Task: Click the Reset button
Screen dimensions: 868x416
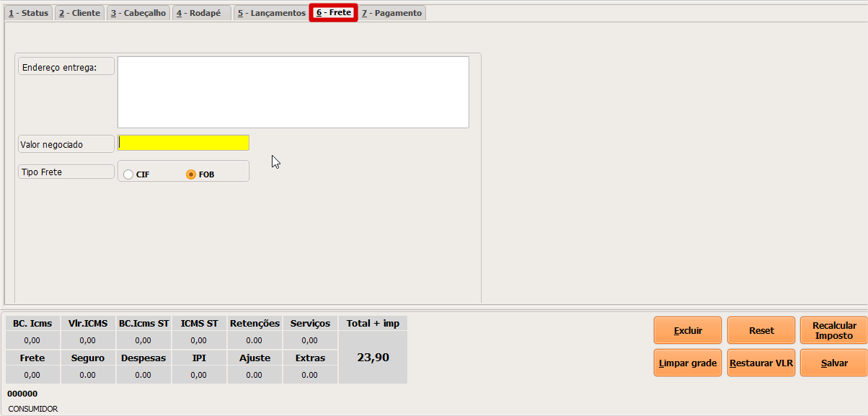Action: [x=761, y=330]
